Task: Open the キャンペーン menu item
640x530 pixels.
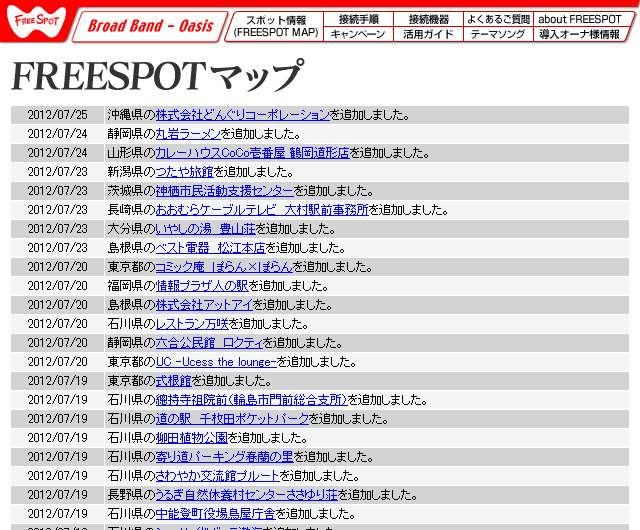Action: [x=358, y=34]
